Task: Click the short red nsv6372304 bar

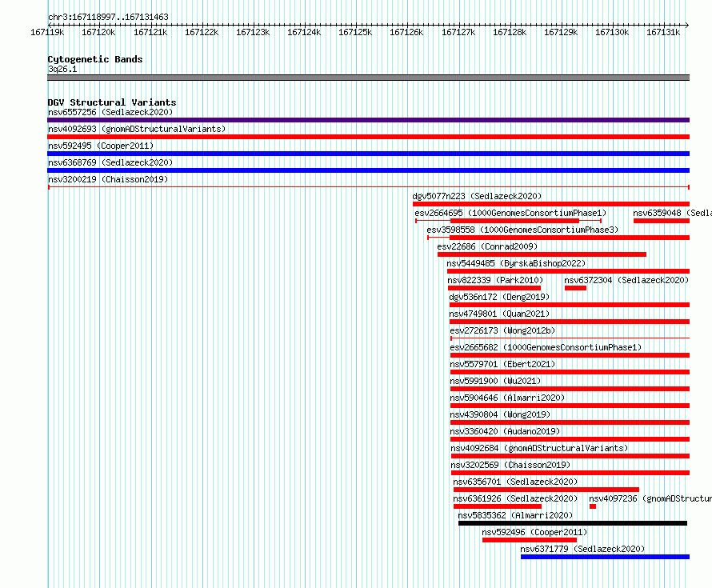Action: [575, 288]
